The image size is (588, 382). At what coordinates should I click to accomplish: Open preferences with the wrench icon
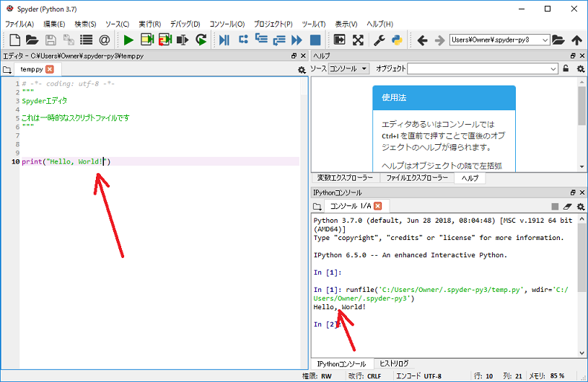click(x=379, y=40)
